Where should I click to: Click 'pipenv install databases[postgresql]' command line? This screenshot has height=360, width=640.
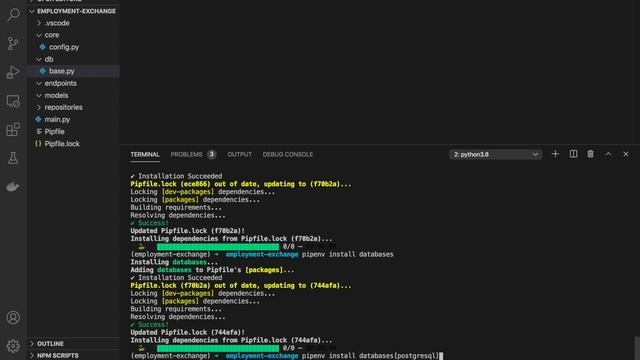pyautogui.click(x=370, y=356)
